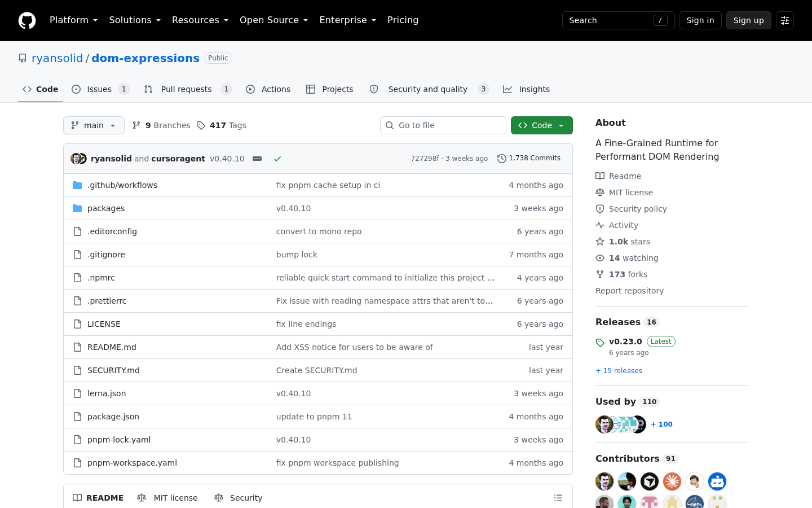
Task: View the 417 Tags link
Action: tap(222, 125)
